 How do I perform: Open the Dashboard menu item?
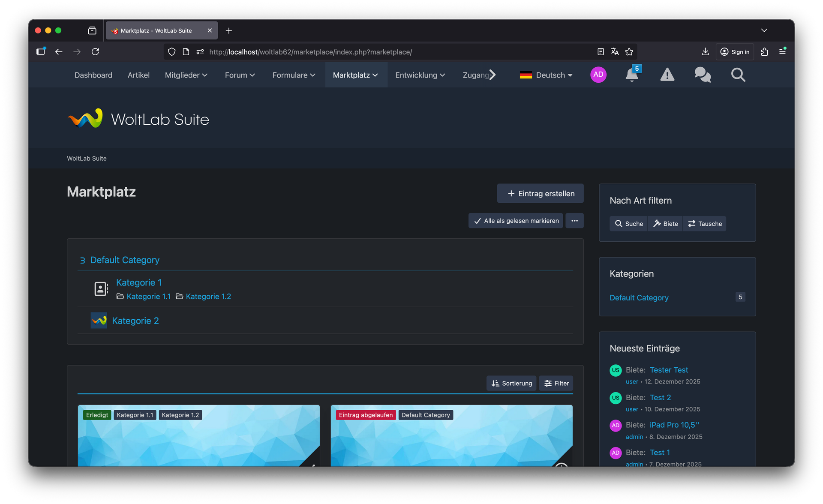click(93, 75)
